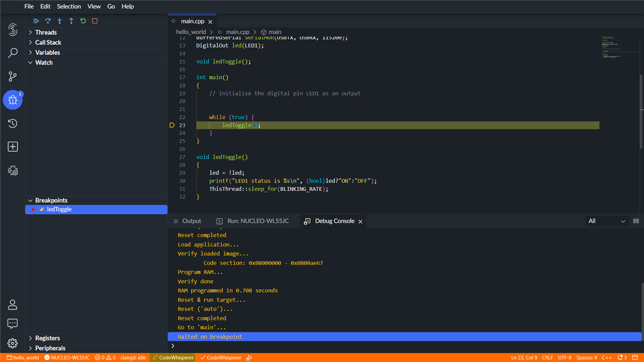Open the All filter dropdown
Image resolution: width=644 pixels, height=362 pixels.
607,221
